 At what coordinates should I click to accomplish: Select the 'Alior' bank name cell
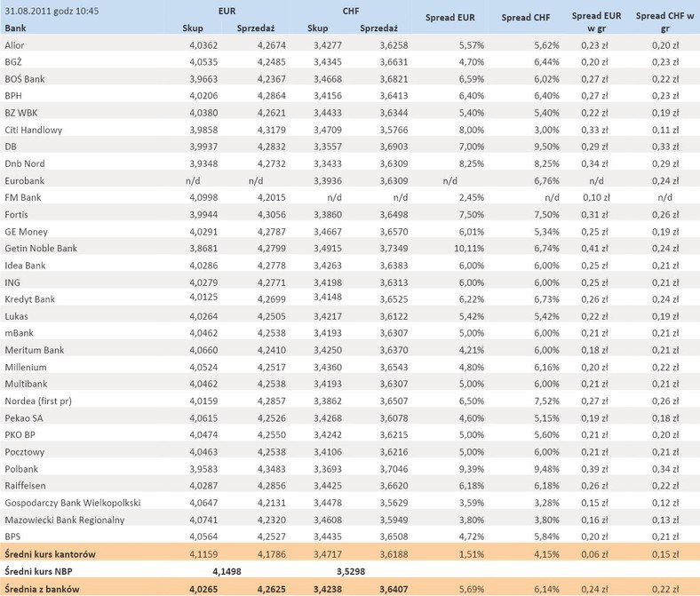pyautogui.click(x=14, y=45)
